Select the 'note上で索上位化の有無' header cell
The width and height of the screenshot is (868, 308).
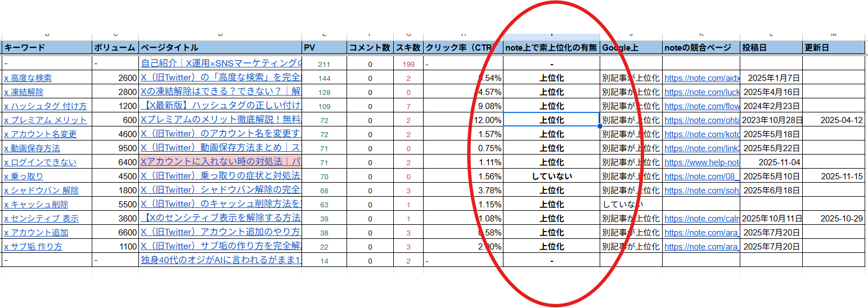551,48
